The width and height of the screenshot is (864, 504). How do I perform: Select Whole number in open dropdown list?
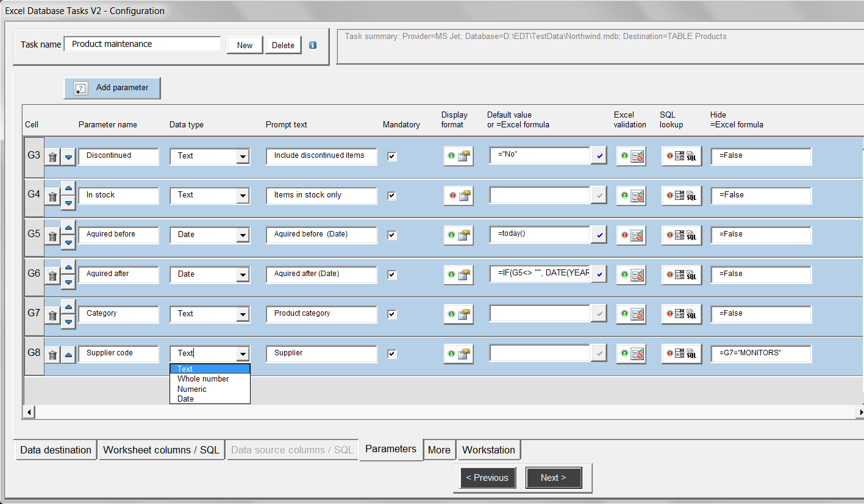(x=210, y=379)
